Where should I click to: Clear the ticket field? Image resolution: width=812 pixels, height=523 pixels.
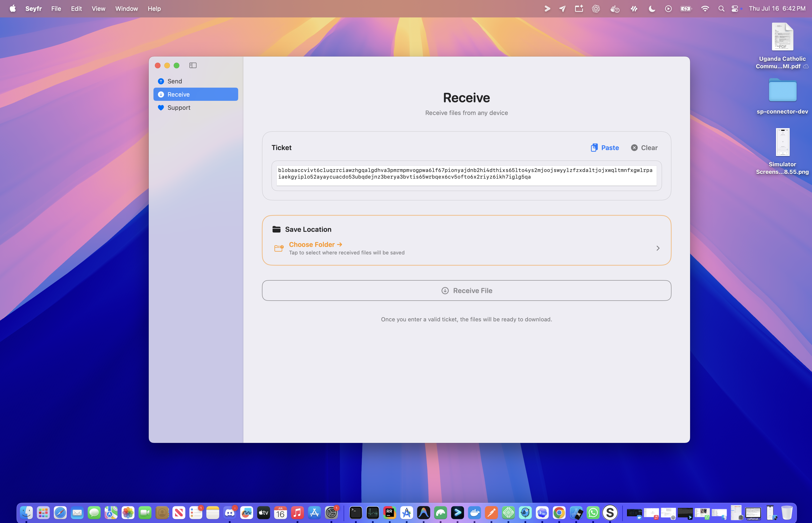click(x=644, y=148)
